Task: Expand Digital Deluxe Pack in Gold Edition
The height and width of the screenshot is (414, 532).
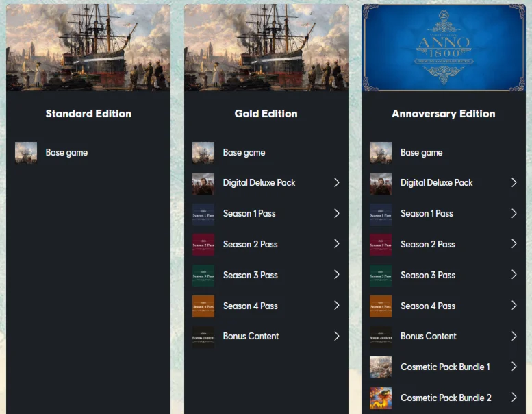Action: (x=337, y=183)
